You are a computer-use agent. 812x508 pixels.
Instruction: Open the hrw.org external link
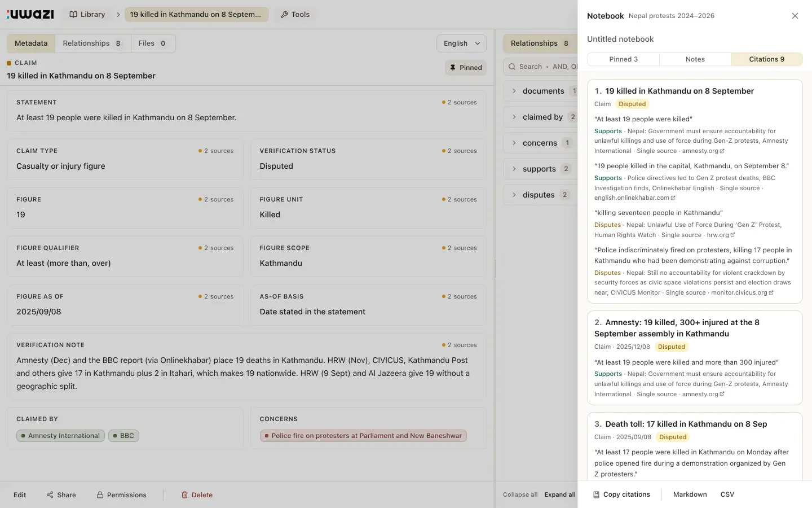coord(721,235)
